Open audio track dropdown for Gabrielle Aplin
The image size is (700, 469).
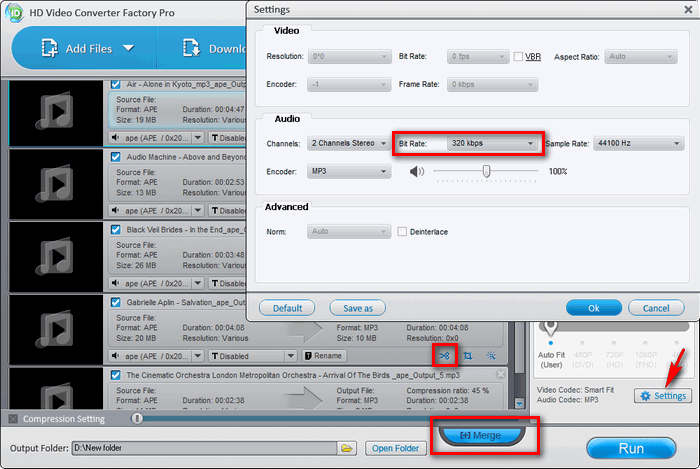tap(198, 356)
